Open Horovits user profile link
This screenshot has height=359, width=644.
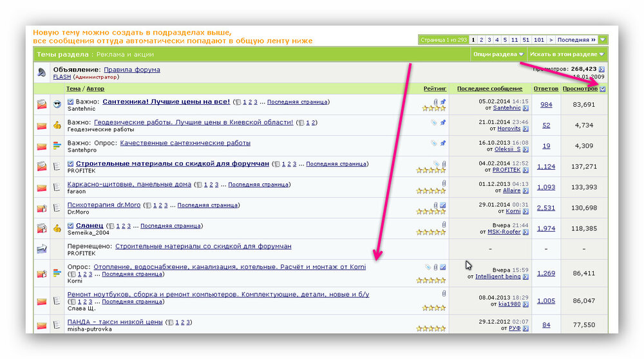click(x=509, y=129)
